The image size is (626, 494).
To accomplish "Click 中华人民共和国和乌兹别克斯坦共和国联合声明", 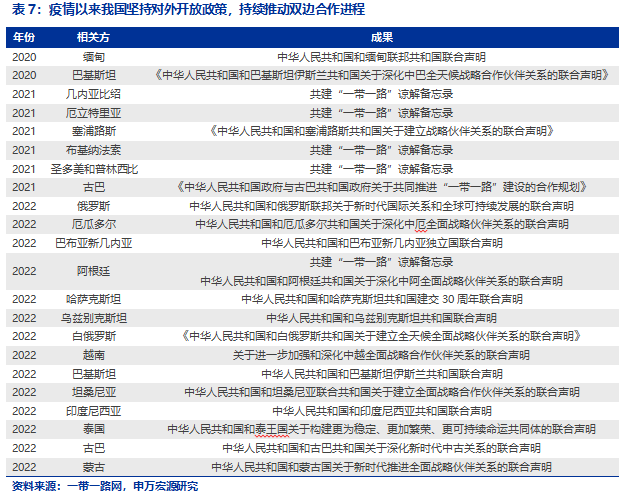I will pyautogui.click(x=382, y=318).
